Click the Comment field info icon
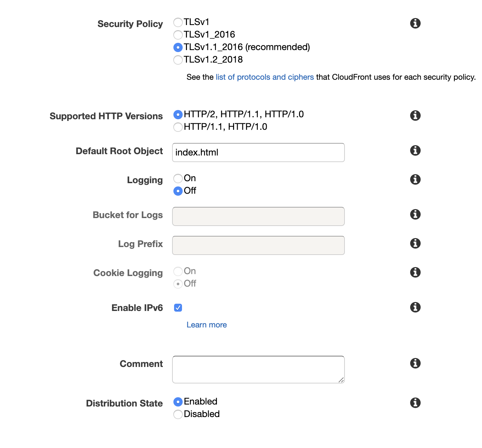 click(x=415, y=363)
